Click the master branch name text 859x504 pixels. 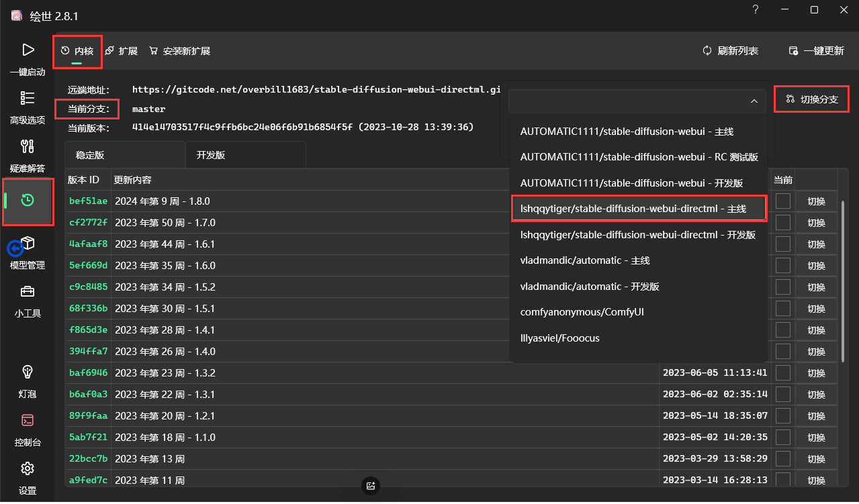(x=148, y=109)
